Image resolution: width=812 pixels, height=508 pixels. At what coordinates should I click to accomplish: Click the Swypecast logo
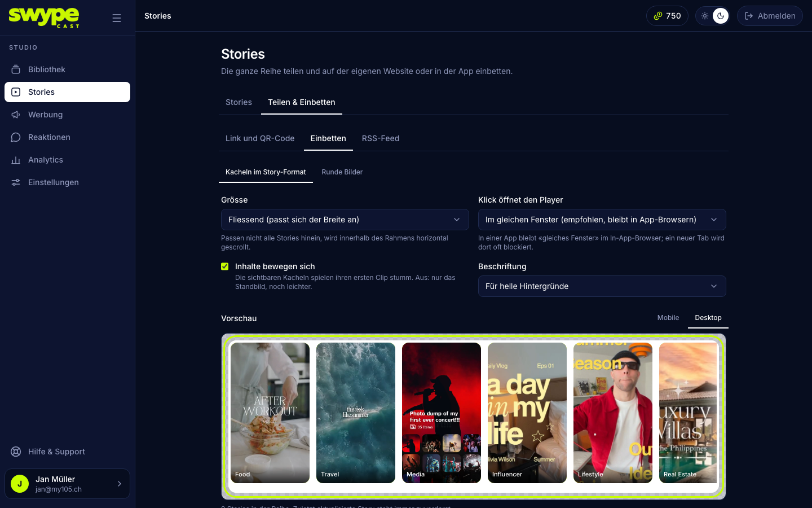44,17
